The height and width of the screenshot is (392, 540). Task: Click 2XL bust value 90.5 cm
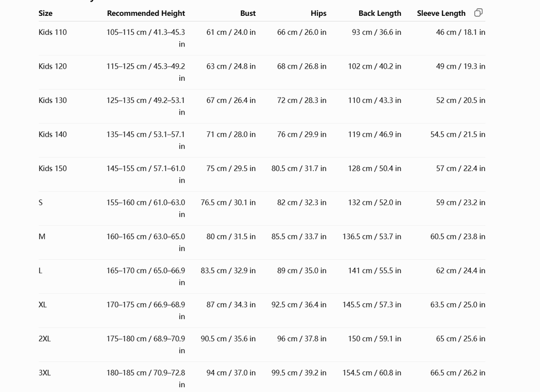pyautogui.click(x=228, y=339)
